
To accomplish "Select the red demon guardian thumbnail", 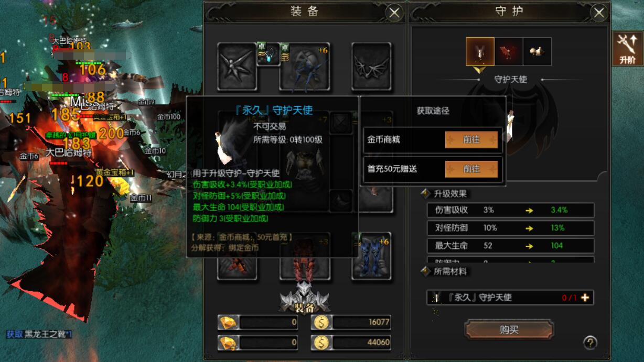I will point(509,51).
